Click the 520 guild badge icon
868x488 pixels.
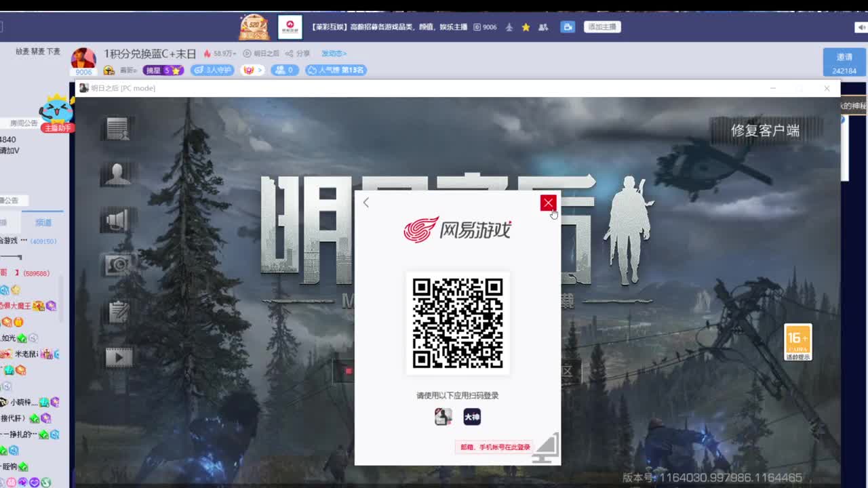pyautogui.click(x=254, y=27)
